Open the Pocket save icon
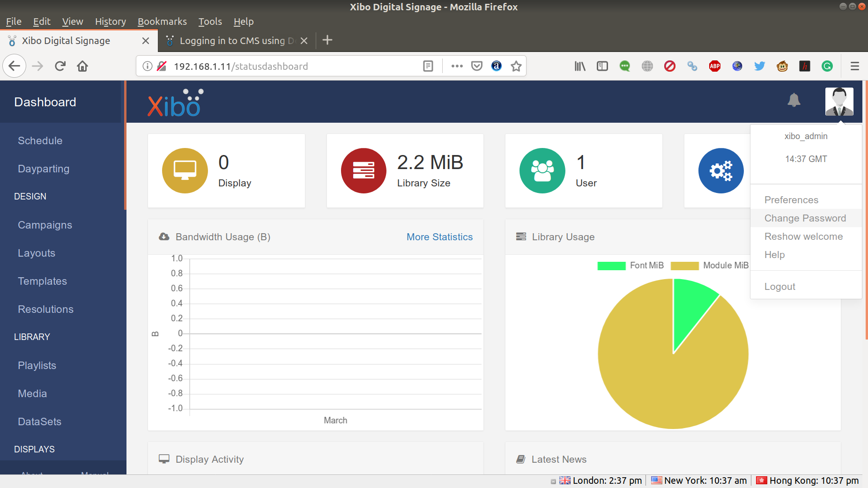 coord(477,66)
